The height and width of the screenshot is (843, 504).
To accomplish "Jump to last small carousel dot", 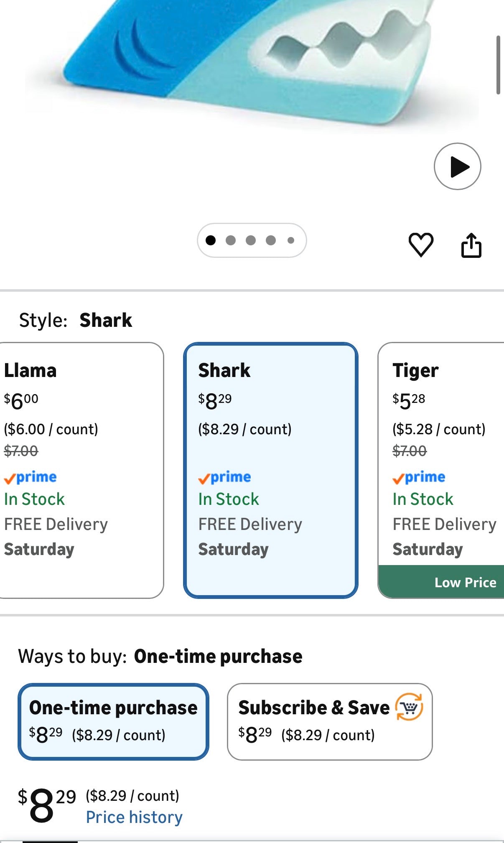I will 291,240.
